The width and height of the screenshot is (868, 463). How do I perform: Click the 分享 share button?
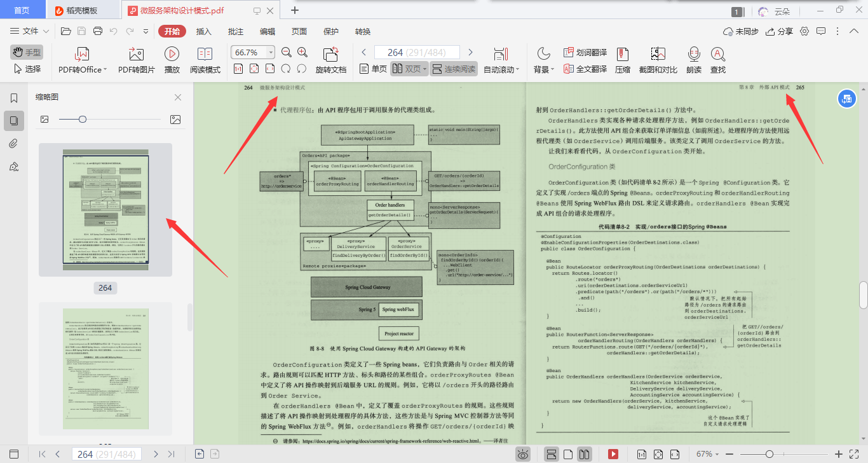pyautogui.click(x=780, y=31)
